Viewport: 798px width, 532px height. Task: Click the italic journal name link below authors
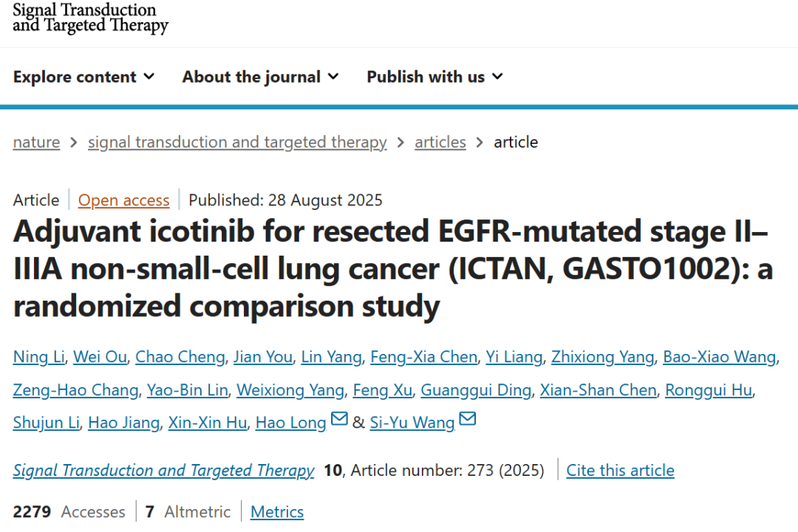pyautogui.click(x=163, y=471)
